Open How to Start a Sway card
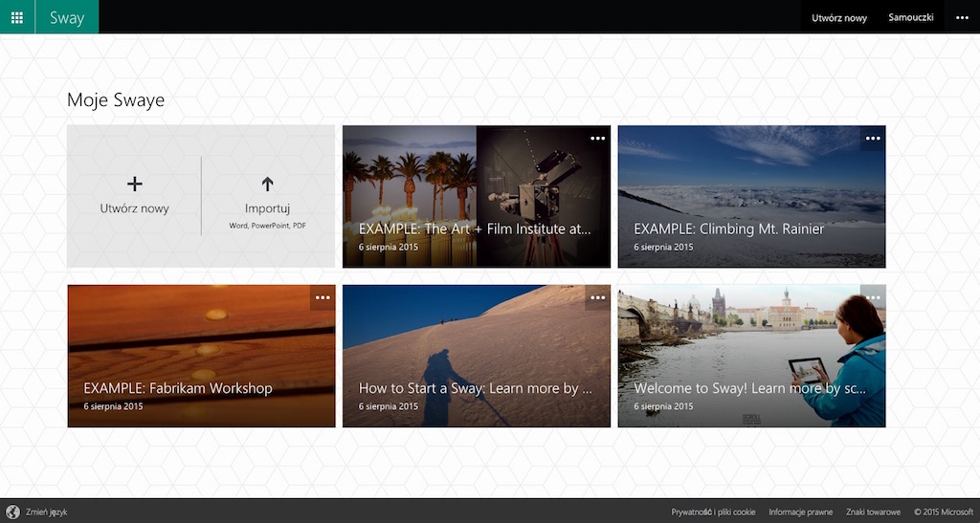 pyautogui.click(x=477, y=357)
